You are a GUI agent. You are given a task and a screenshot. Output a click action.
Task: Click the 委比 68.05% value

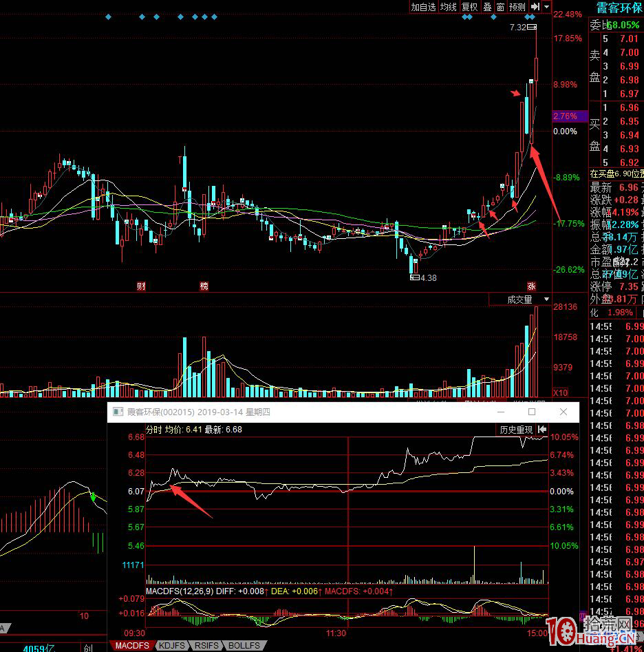click(623, 25)
